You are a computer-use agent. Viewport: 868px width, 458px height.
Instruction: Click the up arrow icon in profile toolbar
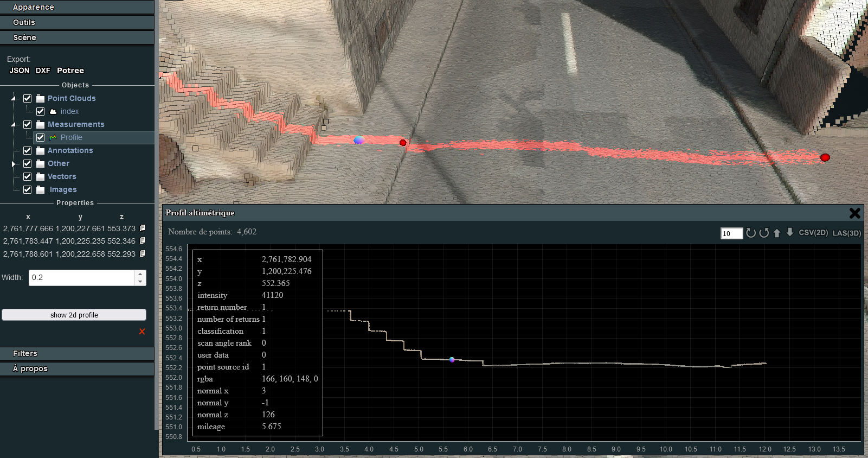(x=777, y=233)
